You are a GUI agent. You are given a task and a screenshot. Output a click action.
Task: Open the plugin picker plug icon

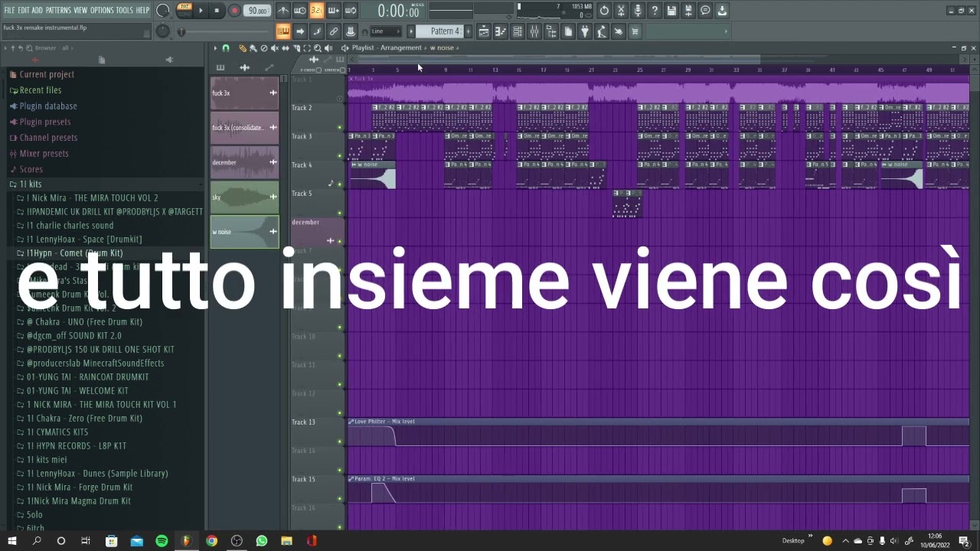(585, 31)
